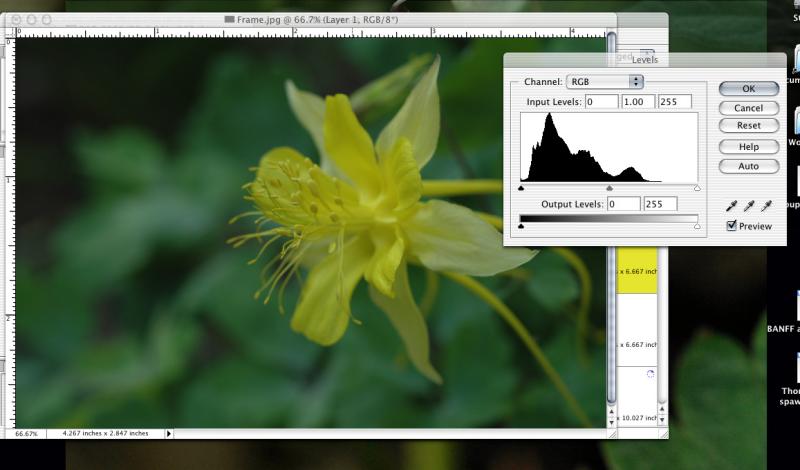Pick the white point eyedropper in Levels
800x470 pixels.
click(x=766, y=206)
